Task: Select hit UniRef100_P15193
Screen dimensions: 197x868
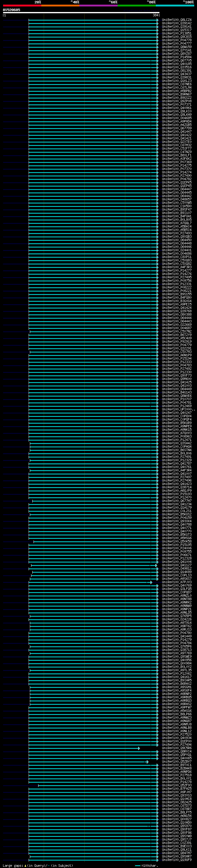Action: [176, 494]
